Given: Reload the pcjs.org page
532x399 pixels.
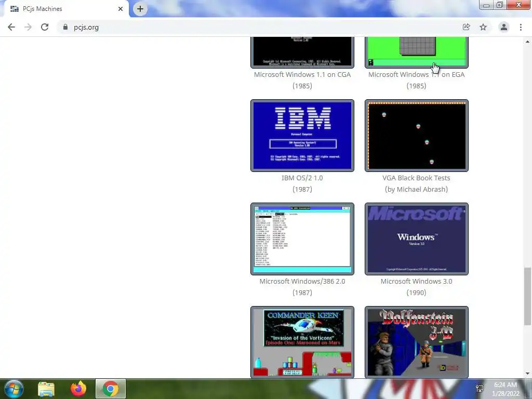Looking at the screenshot, I should point(45,27).
